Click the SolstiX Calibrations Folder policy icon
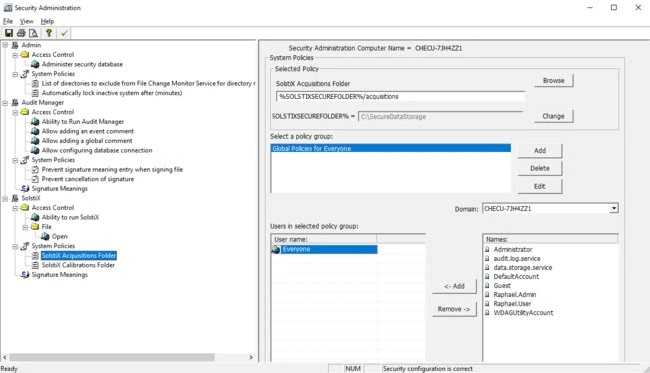The width and height of the screenshot is (650, 373). (35, 265)
